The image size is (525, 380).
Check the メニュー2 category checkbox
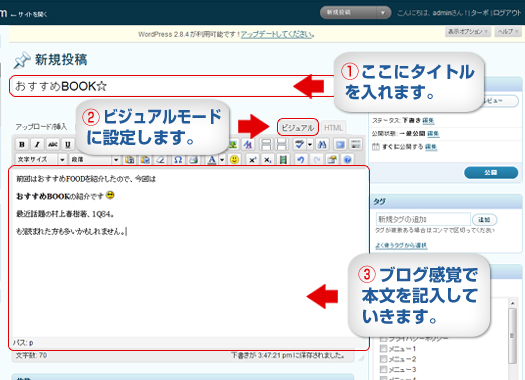pyautogui.click(x=383, y=359)
